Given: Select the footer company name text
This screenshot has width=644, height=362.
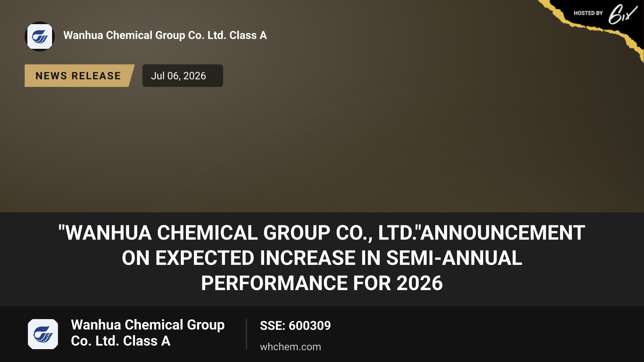Looking at the screenshot, I should click(x=148, y=333).
